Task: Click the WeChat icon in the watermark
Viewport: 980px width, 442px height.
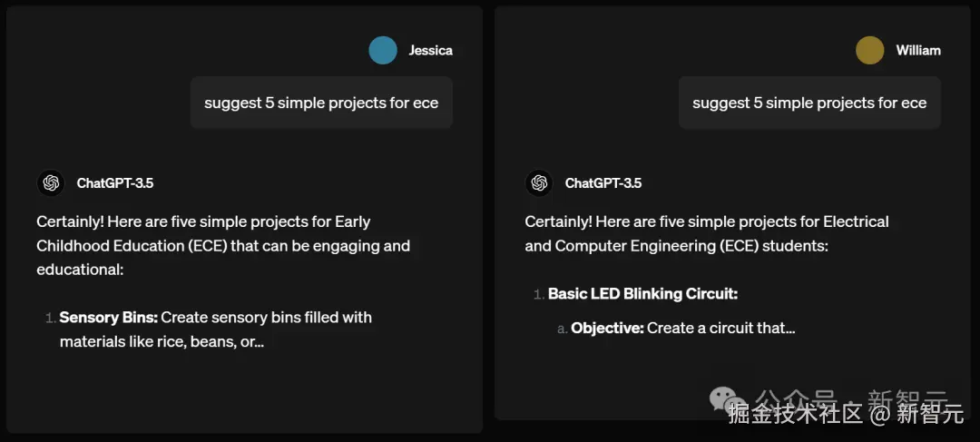Action: (x=724, y=398)
